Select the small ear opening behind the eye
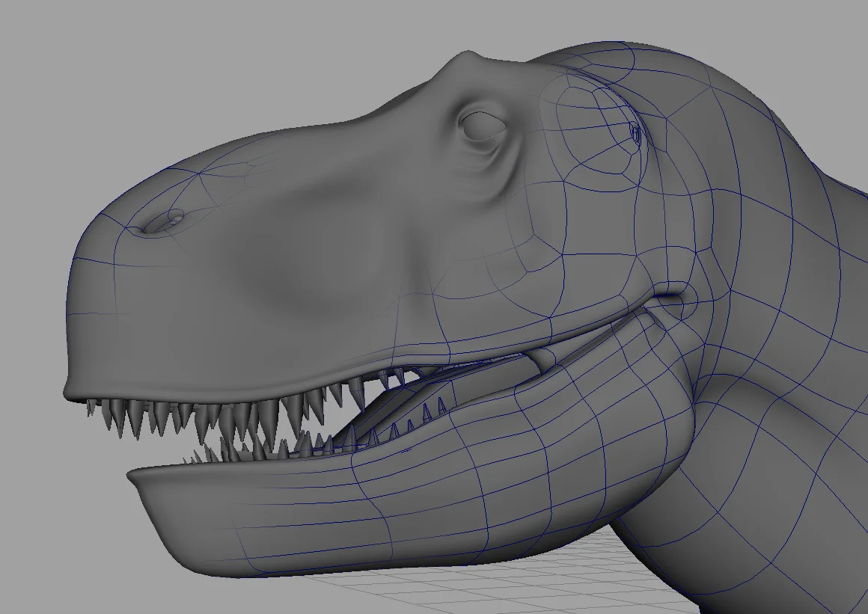 (636, 134)
